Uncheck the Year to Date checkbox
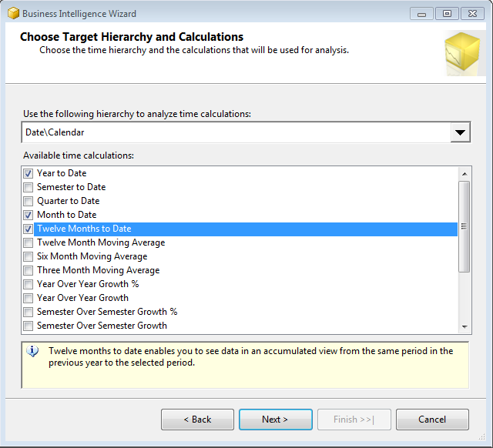The height and width of the screenshot is (448, 493). tap(29, 173)
